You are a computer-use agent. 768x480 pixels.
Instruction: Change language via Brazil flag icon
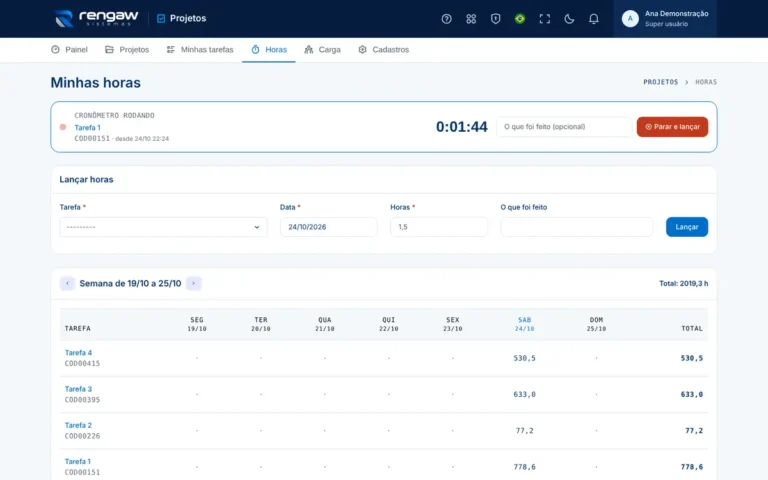520,19
